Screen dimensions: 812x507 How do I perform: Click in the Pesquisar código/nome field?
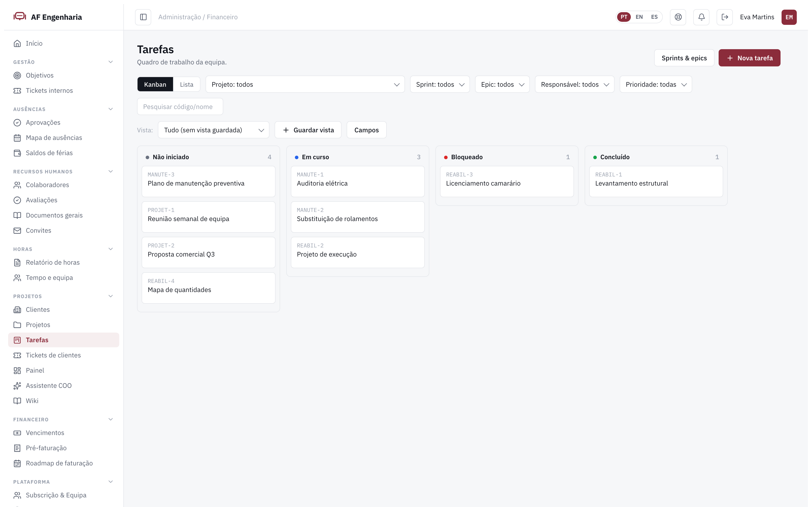coord(180,107)
